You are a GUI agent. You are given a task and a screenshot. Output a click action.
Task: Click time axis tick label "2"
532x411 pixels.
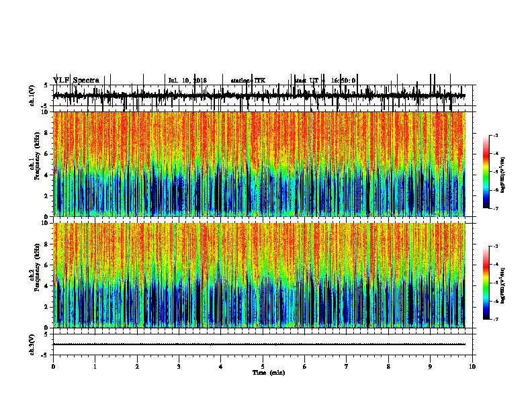137,367
